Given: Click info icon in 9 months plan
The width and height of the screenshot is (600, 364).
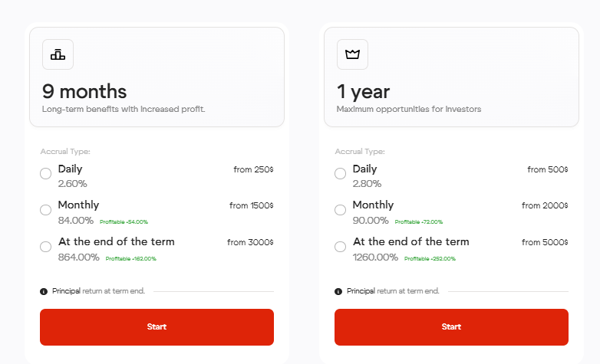Looking at the screenshot, I should tap(44, 291).
